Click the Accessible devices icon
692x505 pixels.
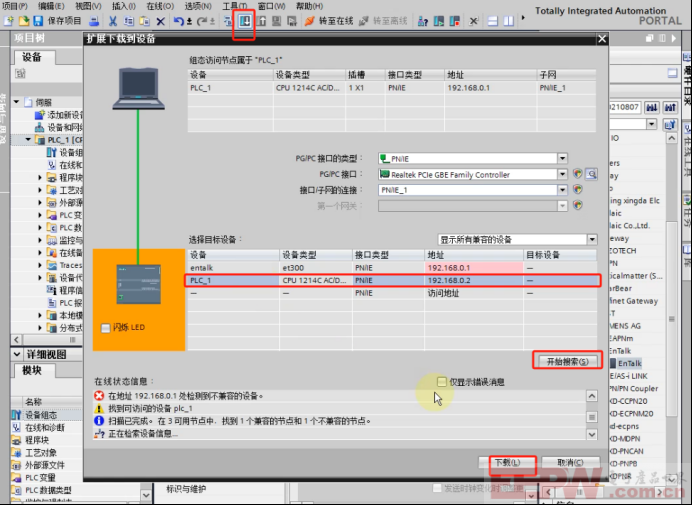point(423,21)
